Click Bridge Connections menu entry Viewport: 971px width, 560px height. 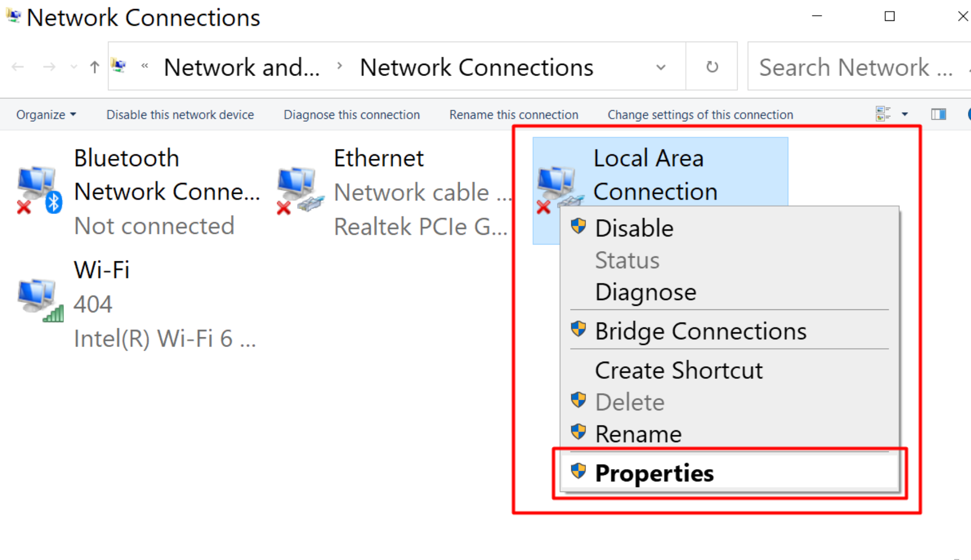point(700,331)
